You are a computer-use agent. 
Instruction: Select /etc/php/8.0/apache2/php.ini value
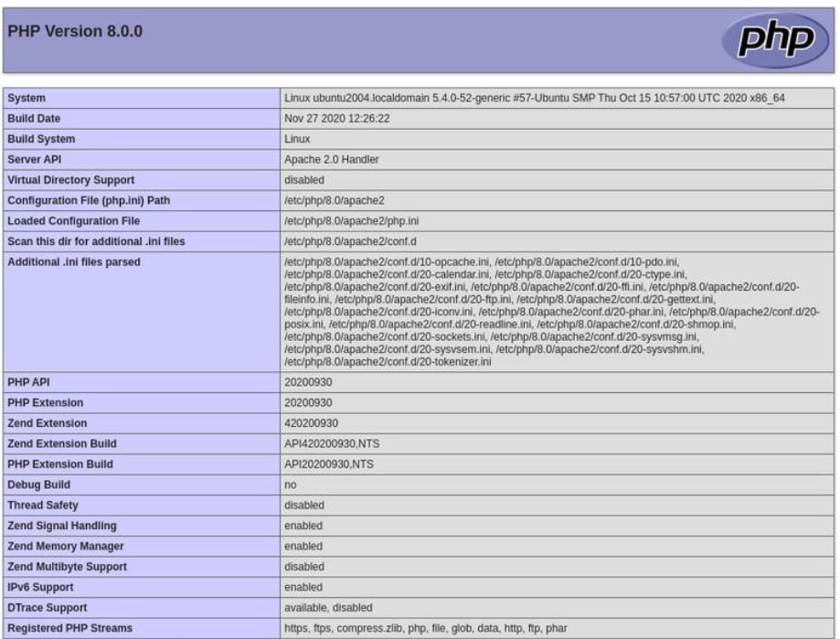pyautogui.click(x=351, y=220)
